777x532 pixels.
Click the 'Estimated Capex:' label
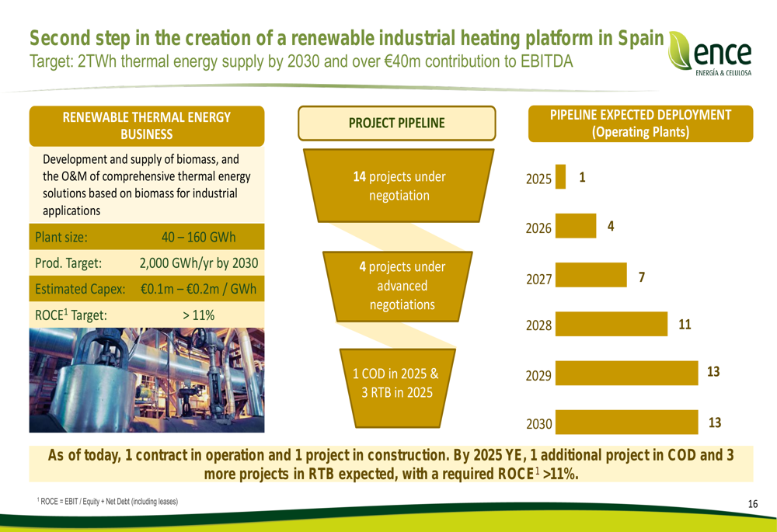(x=80, y=289)
